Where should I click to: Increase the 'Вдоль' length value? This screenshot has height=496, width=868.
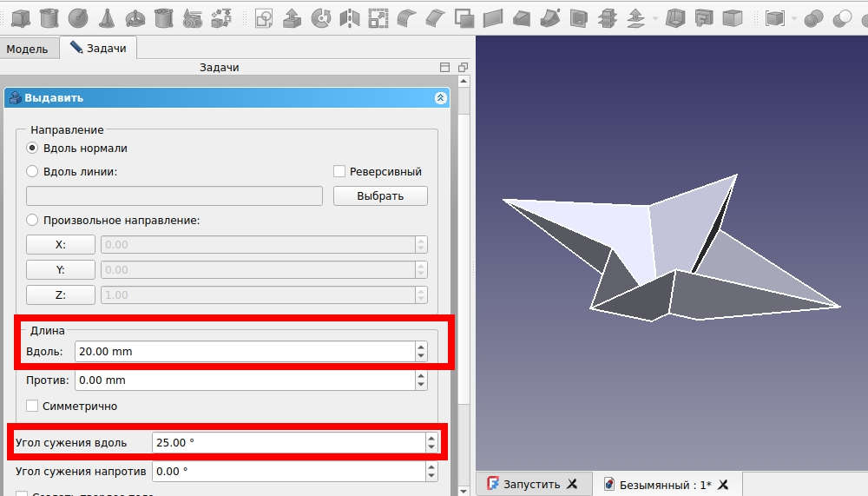(421, 347)
